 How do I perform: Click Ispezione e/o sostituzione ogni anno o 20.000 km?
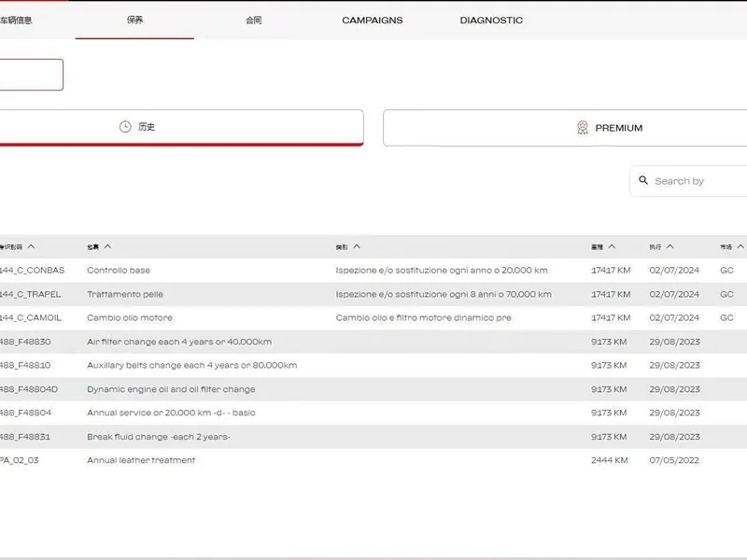442,270
